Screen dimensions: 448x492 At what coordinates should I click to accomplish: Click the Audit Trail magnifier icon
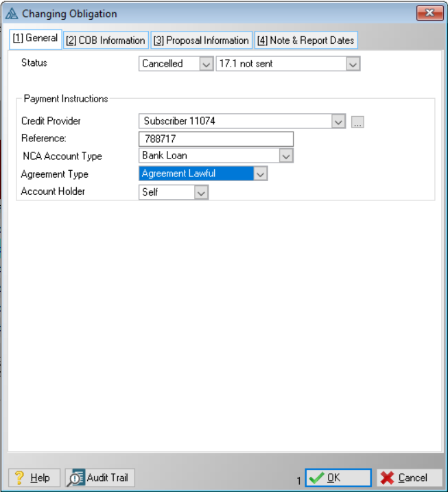[75, 478]
